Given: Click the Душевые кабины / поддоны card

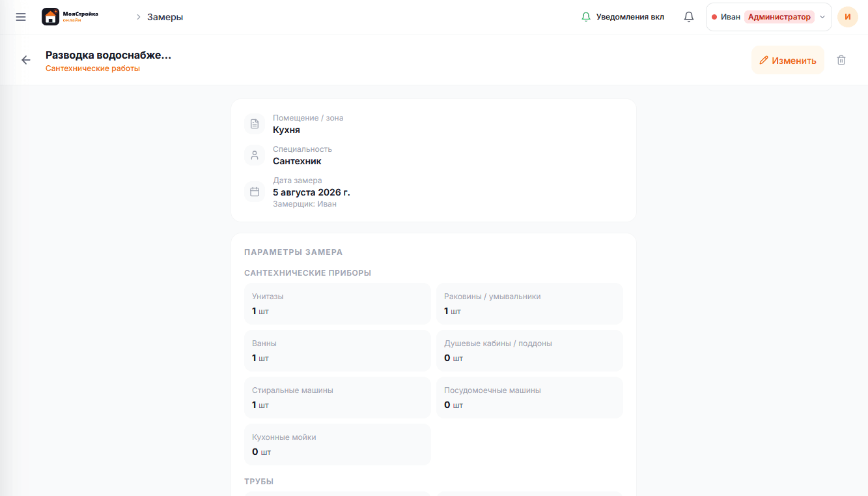Looking at the screenshot, I should (529, 351).
